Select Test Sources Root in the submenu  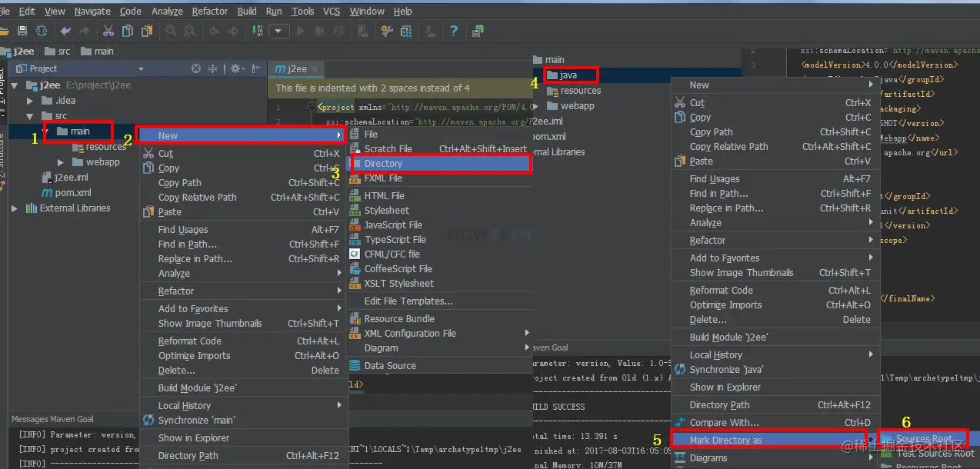coord(929,454)
